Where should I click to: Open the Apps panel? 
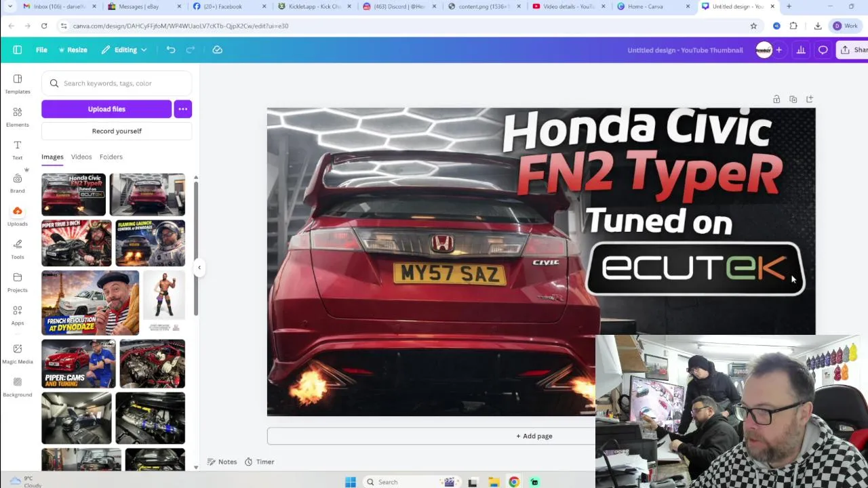point(18,315)
